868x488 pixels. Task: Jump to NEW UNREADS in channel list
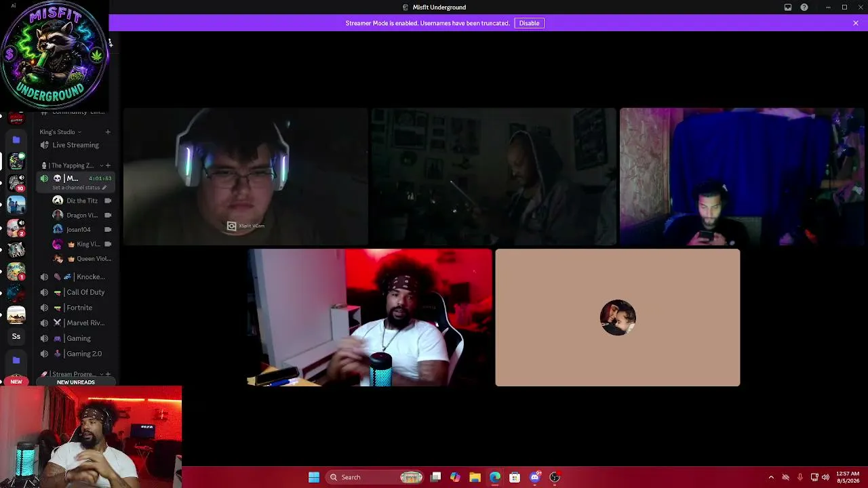76,382
